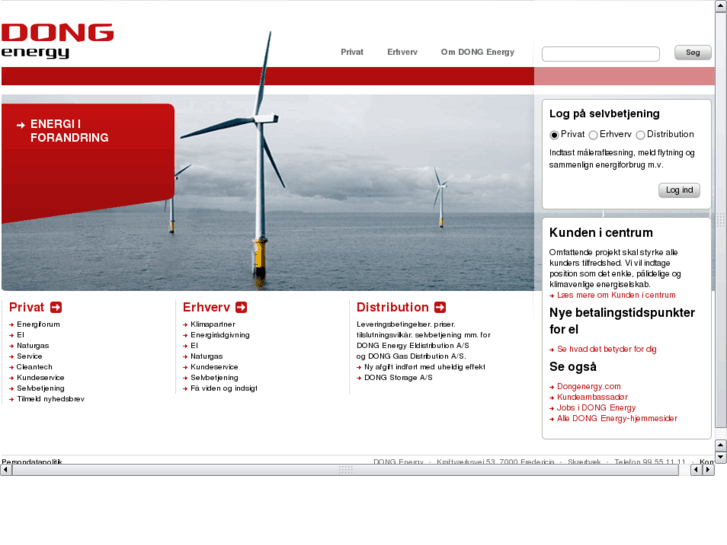This screenshot has width=727, height=545.
Task: Open Alle DONG Energy-hjemmesider link
Action: (x=617, y=418)
